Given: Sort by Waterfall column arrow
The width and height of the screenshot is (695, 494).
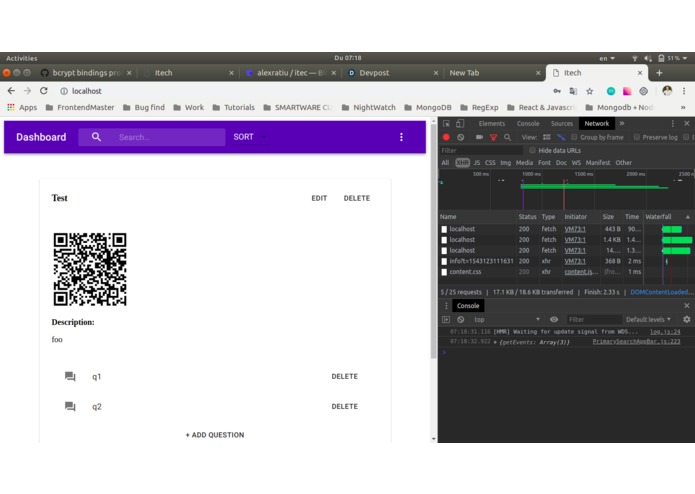Looking at the screenshot, I should (687, 217).
